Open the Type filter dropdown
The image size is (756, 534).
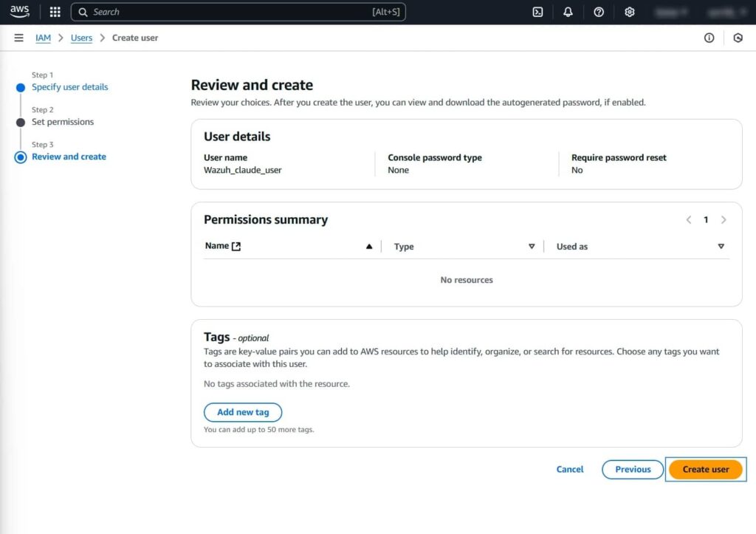532,246
